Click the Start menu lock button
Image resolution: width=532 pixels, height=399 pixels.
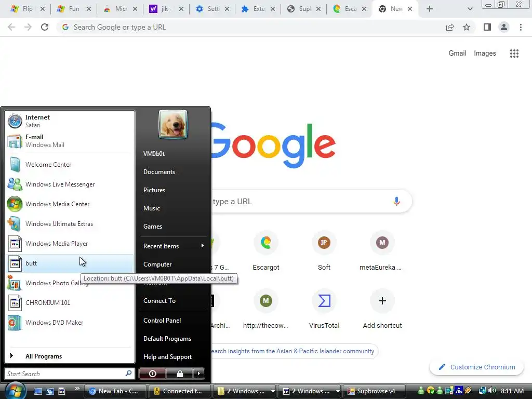[180, 374]
